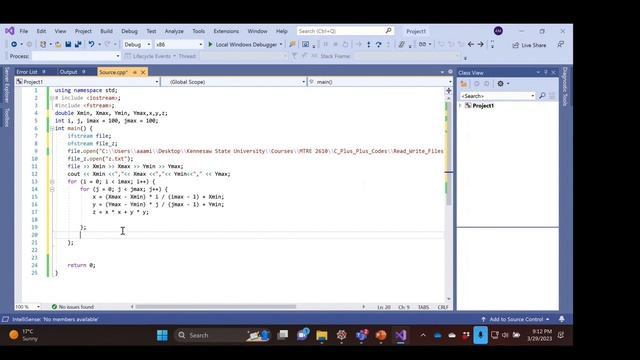Image resolution: width=640 pixels, height=360 pixels.
Task: Click Add to Source Control
Action: 516,319
